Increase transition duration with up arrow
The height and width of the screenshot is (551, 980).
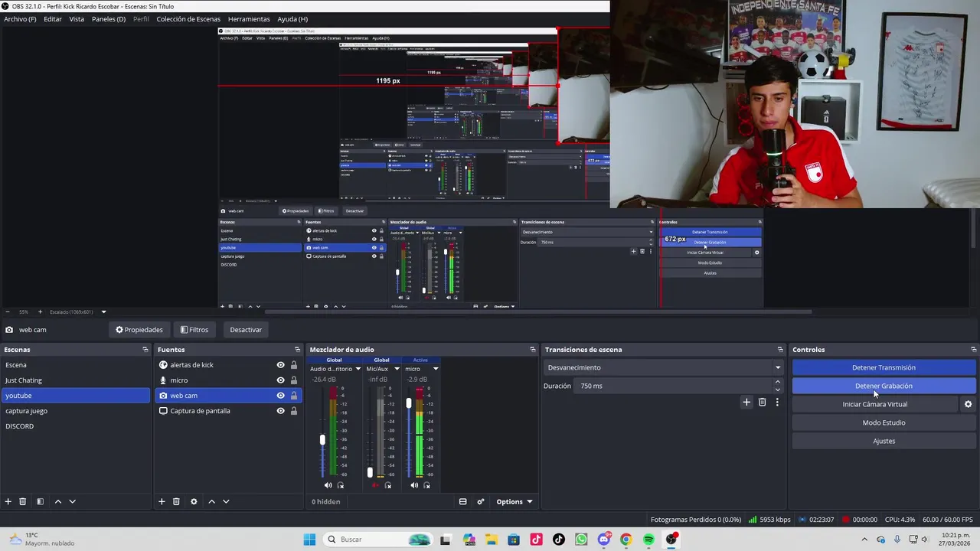(x=778, y=382)
